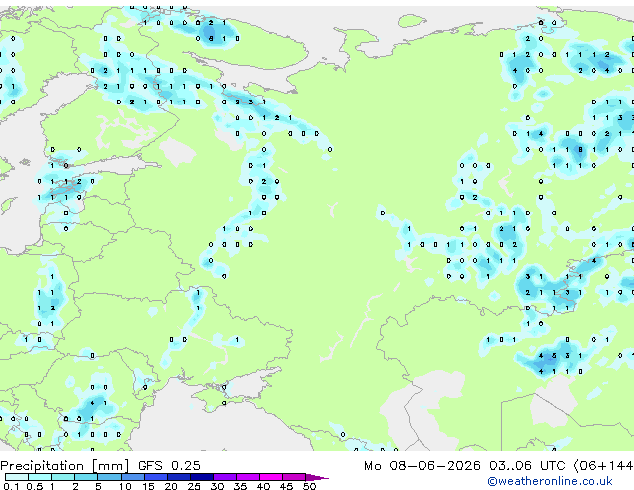Image resolution: width=634 pixels, height=490 pixels.
Task: Pick the dark navy swatch between 25 and 30
Action: tap(202, 477)
